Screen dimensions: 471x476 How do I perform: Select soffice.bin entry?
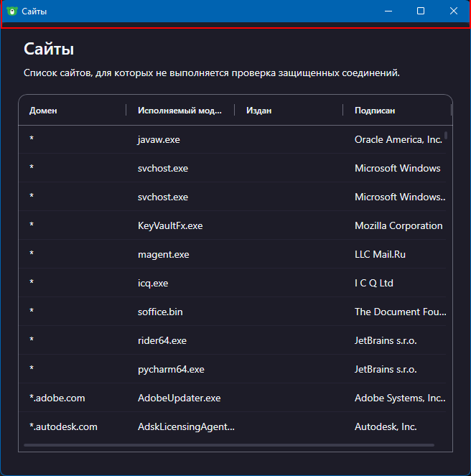coord(160,312)
